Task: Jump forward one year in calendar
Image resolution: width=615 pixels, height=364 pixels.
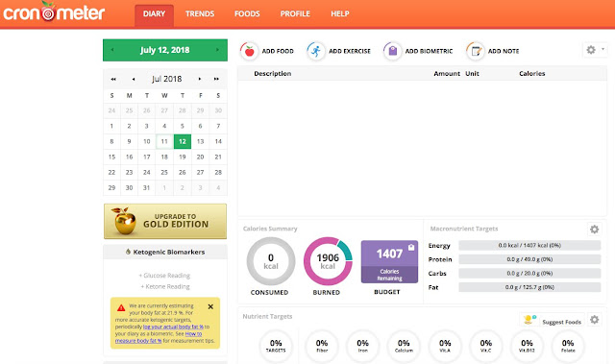Action: 216,79
